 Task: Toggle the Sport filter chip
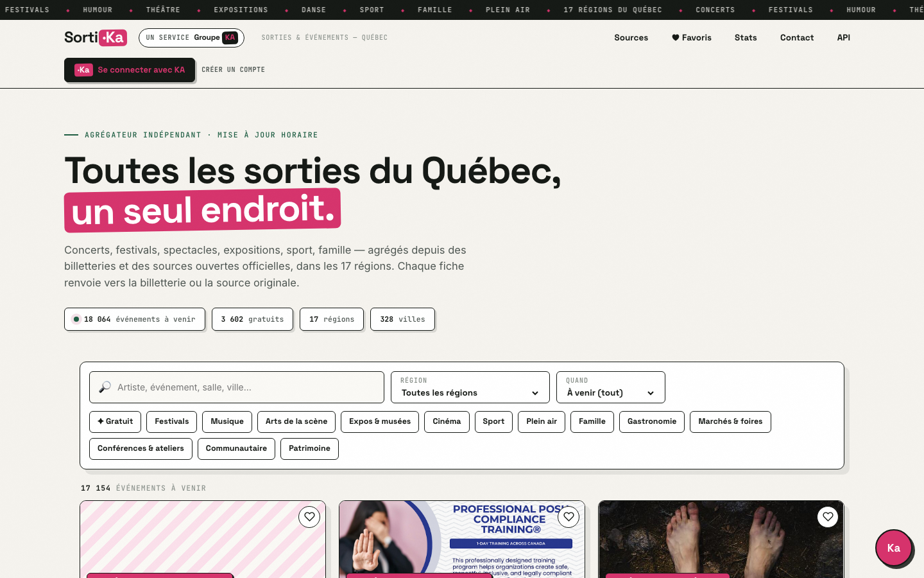tap(493, 422)
